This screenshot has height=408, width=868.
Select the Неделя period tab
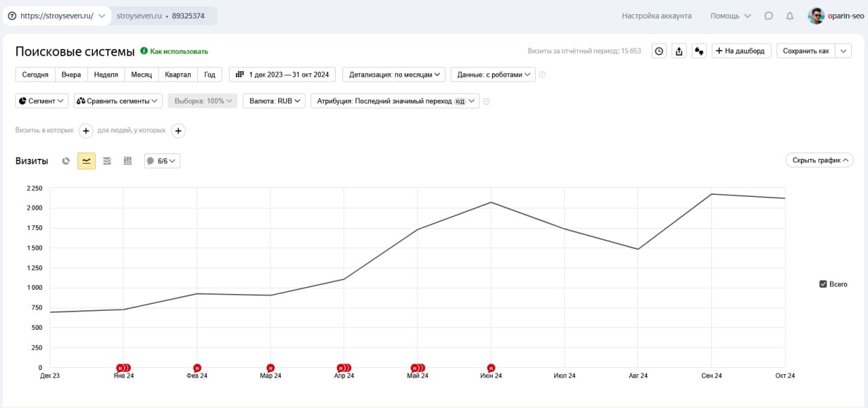point(106,75)
